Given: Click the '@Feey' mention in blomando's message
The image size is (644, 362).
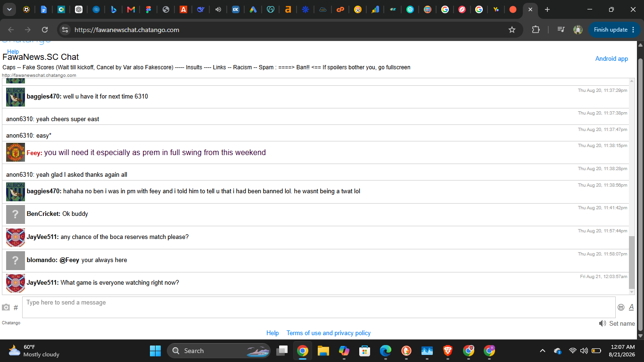Looking at the screenshot, I should pyautogui.click(x=69, y=260).
